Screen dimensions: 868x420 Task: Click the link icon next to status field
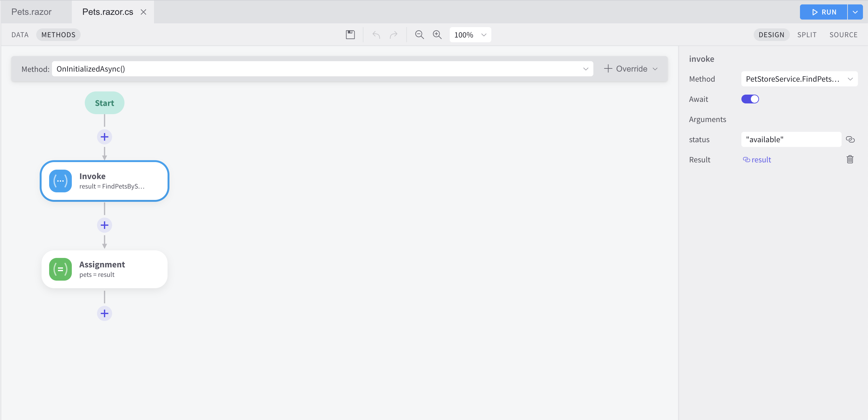click(x=850, y=139)
